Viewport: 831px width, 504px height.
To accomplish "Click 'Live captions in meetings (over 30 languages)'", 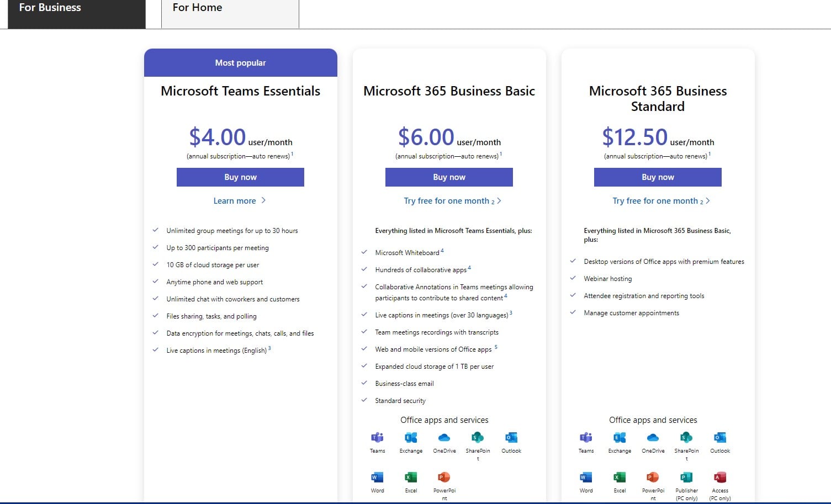I will [442, 315].
